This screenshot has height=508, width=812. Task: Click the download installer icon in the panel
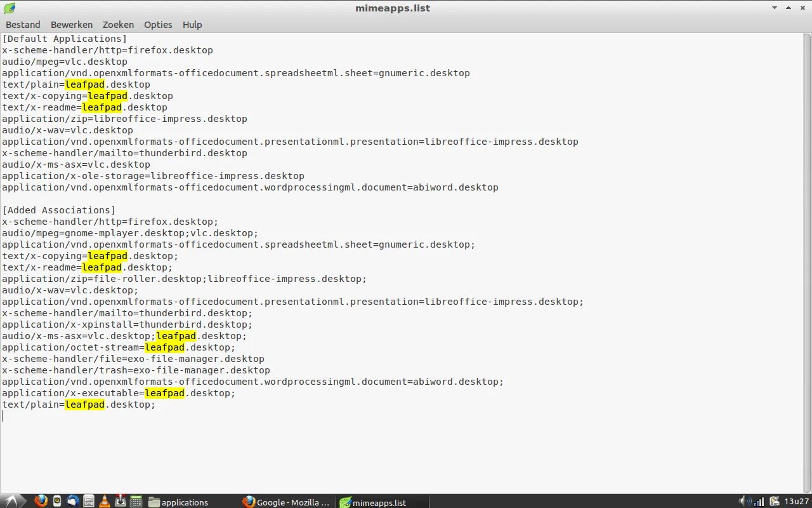[x=121, y=501]
